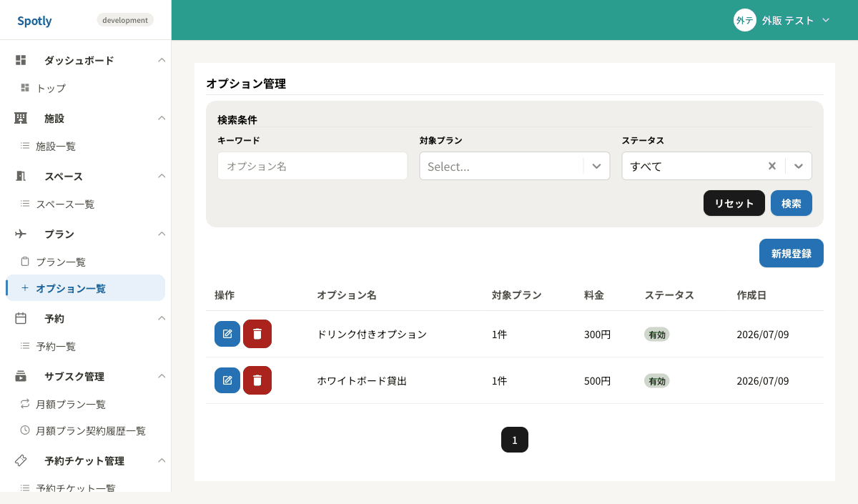Click the 予約 calendar icon
Image resolution: width=858 pixels, height=504 pixels.
pyautogui.click(x=21, y=318)
